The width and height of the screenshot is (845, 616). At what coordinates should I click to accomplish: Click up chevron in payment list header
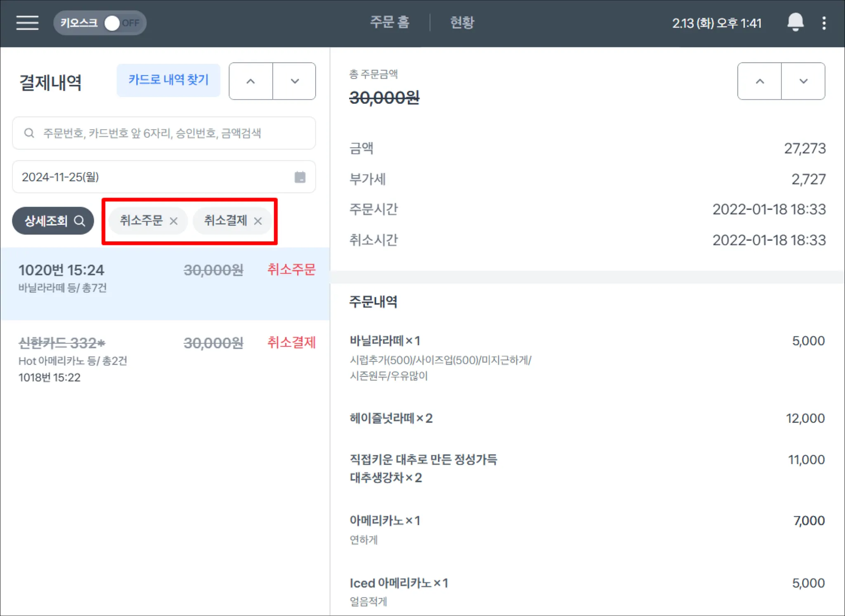251,81
